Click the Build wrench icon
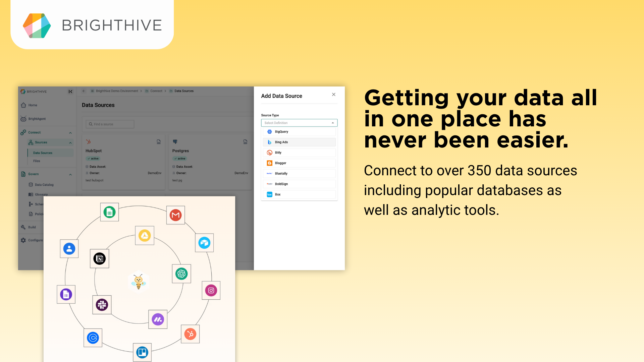 pyautogui.click(x=23, y=227)
